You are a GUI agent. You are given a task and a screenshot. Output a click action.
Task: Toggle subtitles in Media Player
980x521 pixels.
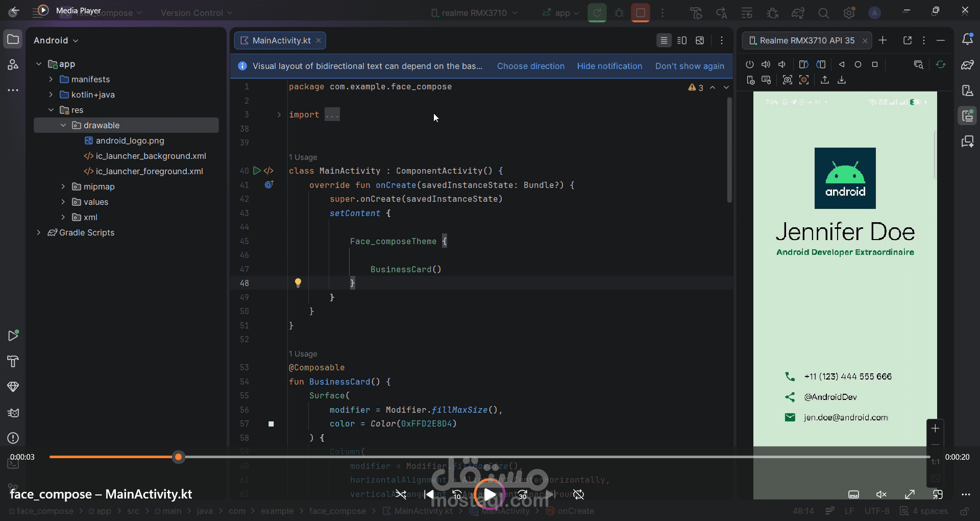coord(853,494)
